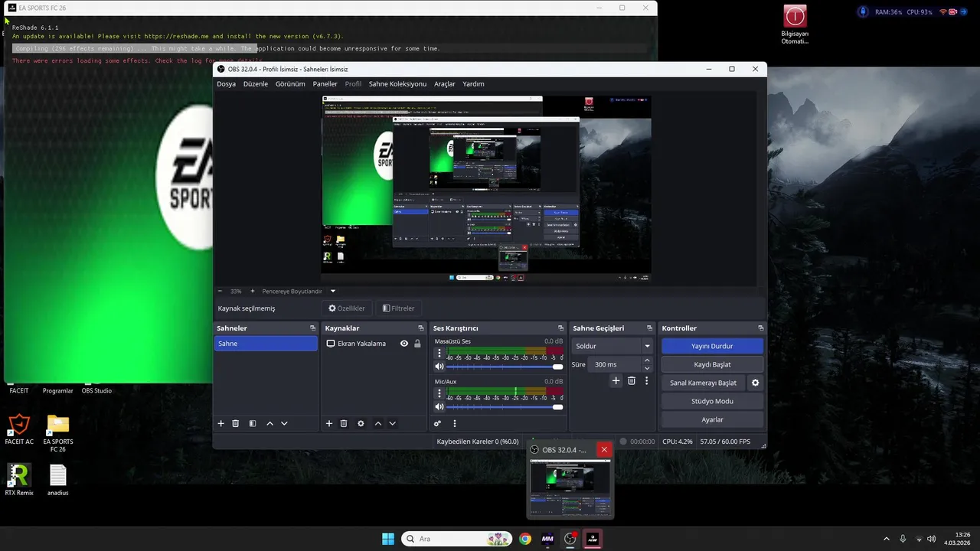This screenshot has height=551, width=980.
Task: Open the Bilgisayarı Otomati... desktop shortcut
Action: click(x=795, y=24)
